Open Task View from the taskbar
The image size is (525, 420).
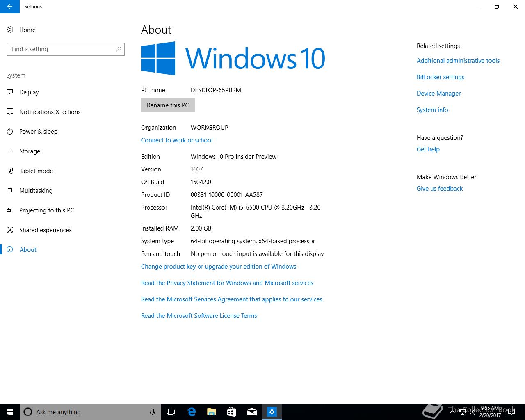pyautogui.click(x=171, y=412)
